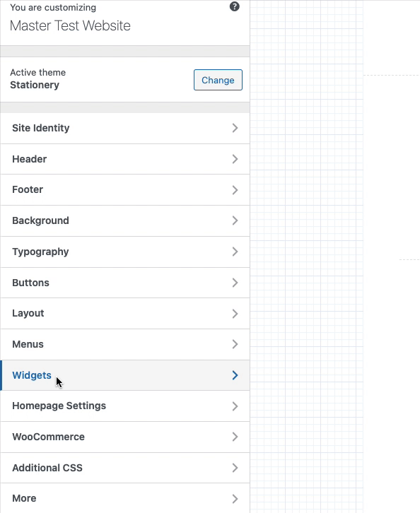Viewport: 420px width, 513px height.
Task: Click the chevron icon beside WooCommerce
Action: (x=235, y=437)
